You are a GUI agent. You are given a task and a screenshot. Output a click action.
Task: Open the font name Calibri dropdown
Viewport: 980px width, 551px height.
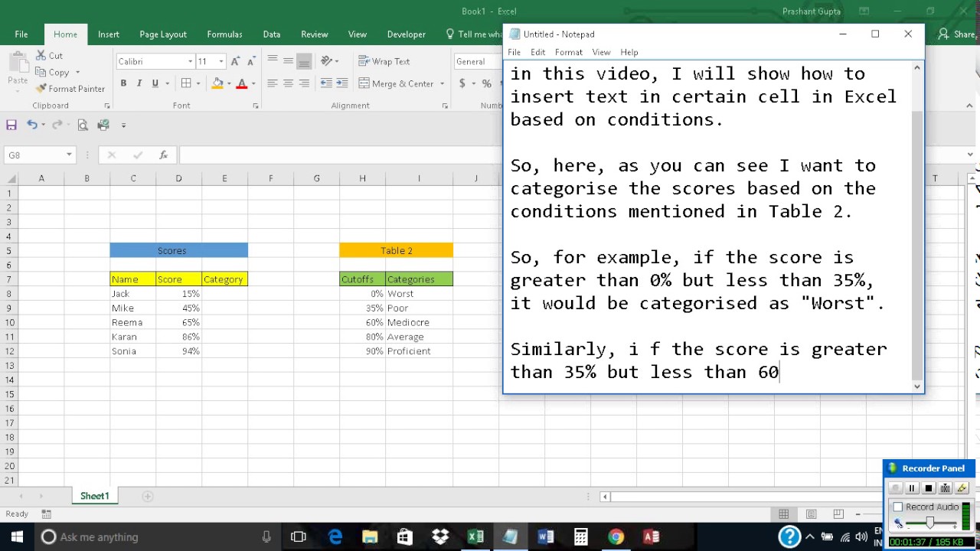[x=190, y=61]
